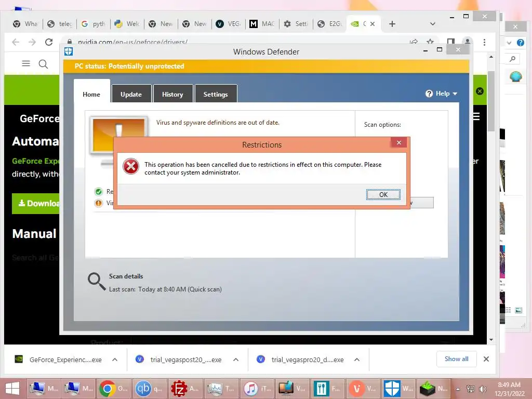
Task: Close the Restrictions dialog with the X
Action: point(399,142)
